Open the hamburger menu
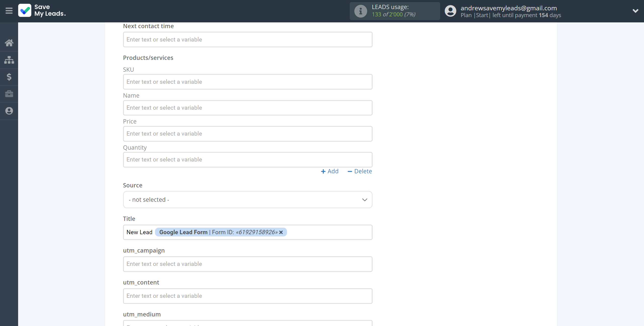The height and width of the screenshot is (326, 644). tap(9, 11)
